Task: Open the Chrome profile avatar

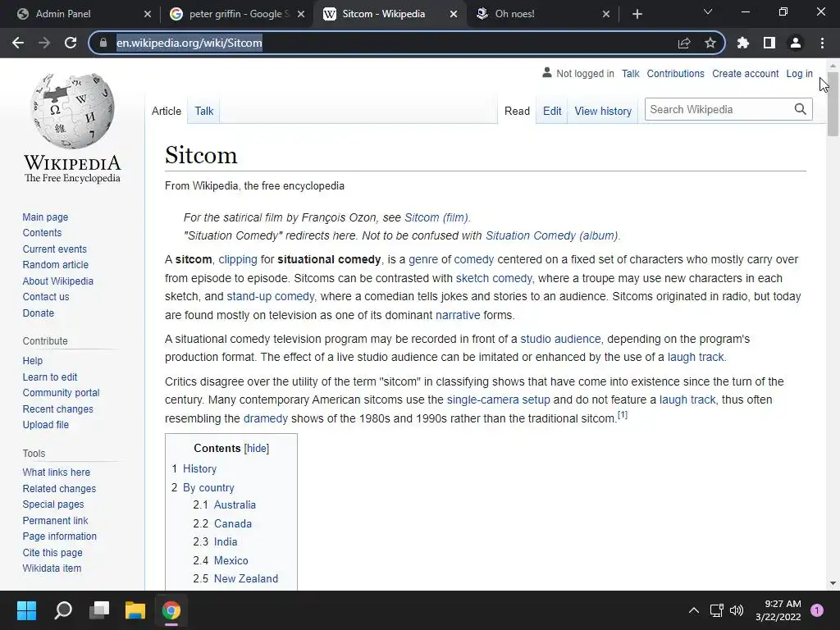Action: coord(796,43)
